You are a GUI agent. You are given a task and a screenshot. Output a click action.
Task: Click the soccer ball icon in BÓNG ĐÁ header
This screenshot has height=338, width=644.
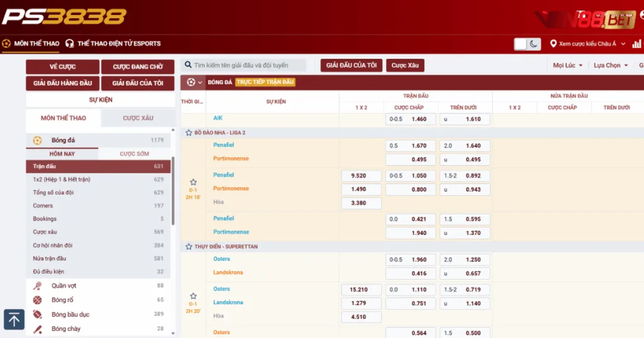[x=191, y=82]
